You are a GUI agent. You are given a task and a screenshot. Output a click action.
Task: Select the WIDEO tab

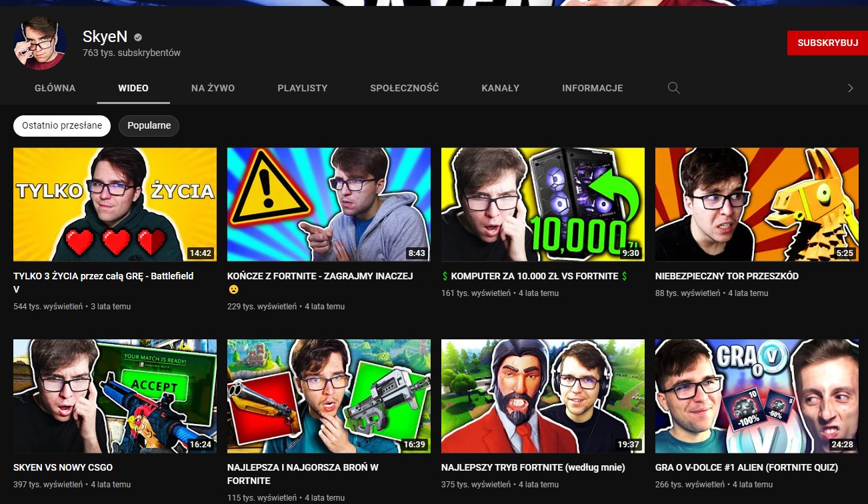133,88
